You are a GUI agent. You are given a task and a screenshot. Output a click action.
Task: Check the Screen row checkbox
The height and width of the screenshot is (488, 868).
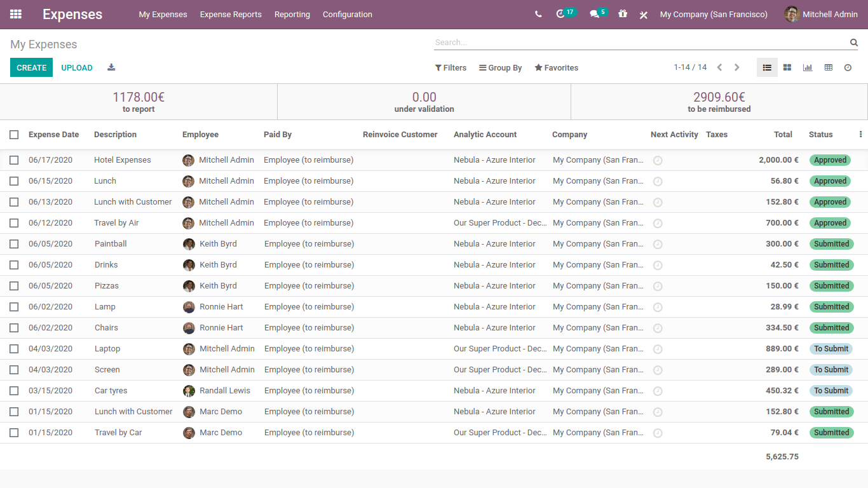(14, 370)
